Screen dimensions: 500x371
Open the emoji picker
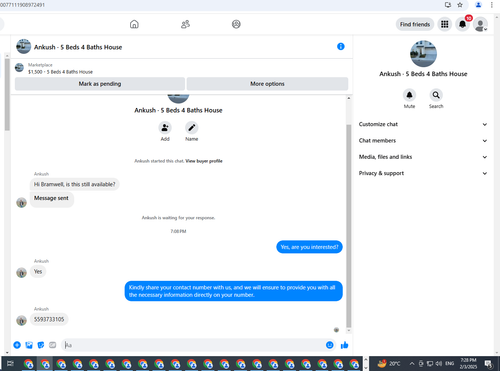coord(329,345)
